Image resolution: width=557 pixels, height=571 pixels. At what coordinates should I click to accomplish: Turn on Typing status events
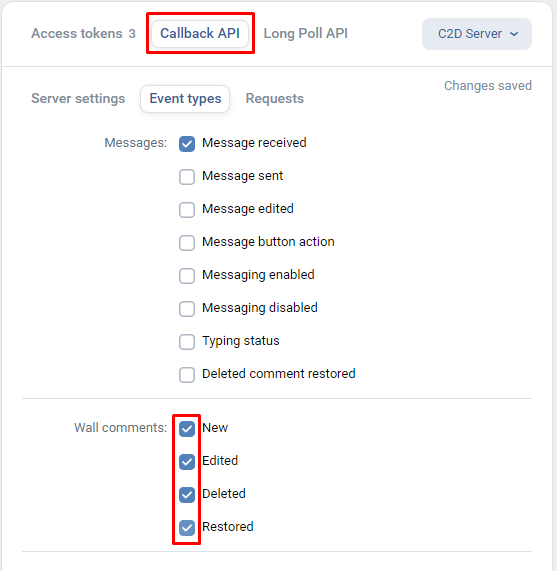point(187,342)
